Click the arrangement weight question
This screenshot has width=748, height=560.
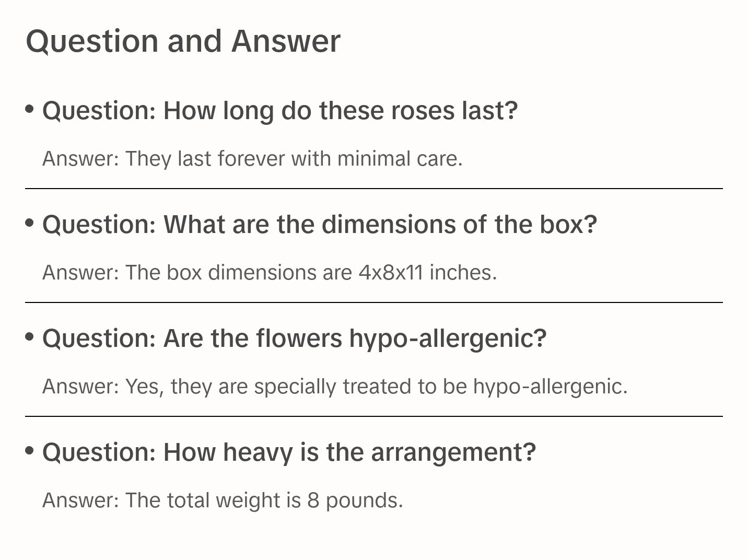(x=289, y=452)
